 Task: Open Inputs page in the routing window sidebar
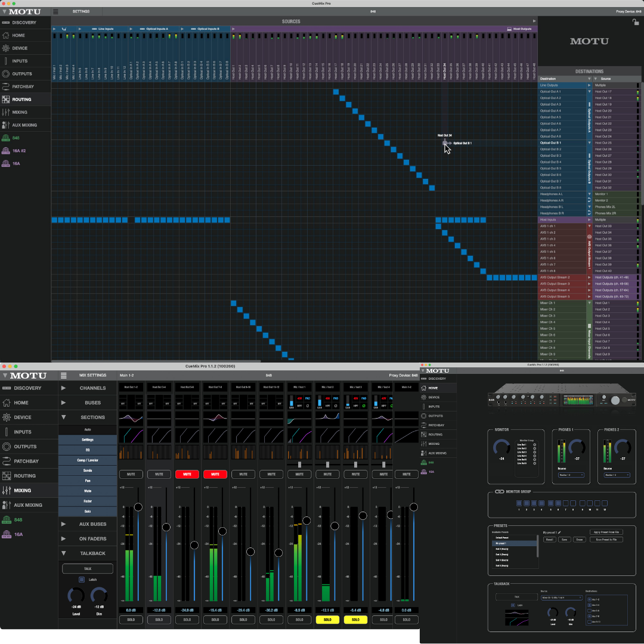click(x=26, y=61)
